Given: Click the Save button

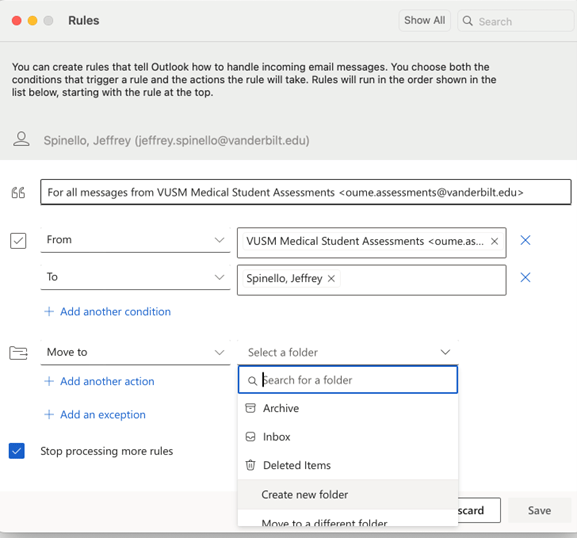Looking at the screenshot, I should 539,510.
